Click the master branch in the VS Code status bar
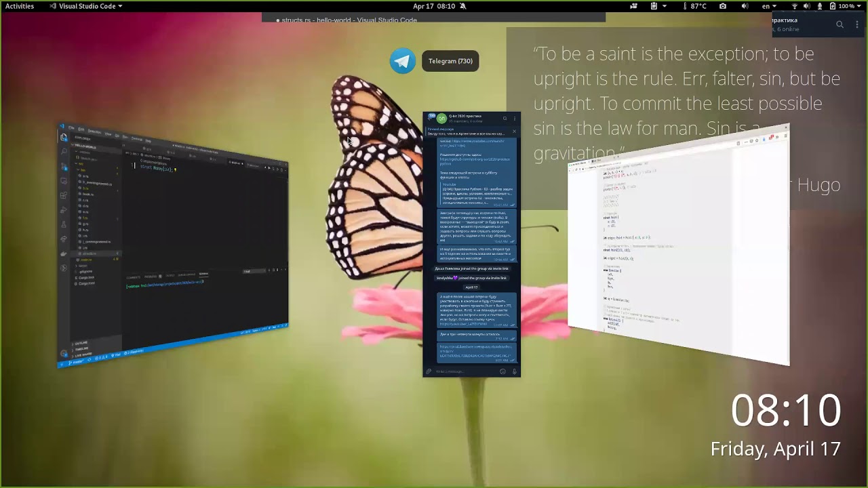Image resolution: width=868 pixels, height=488 pixels. 76,361
